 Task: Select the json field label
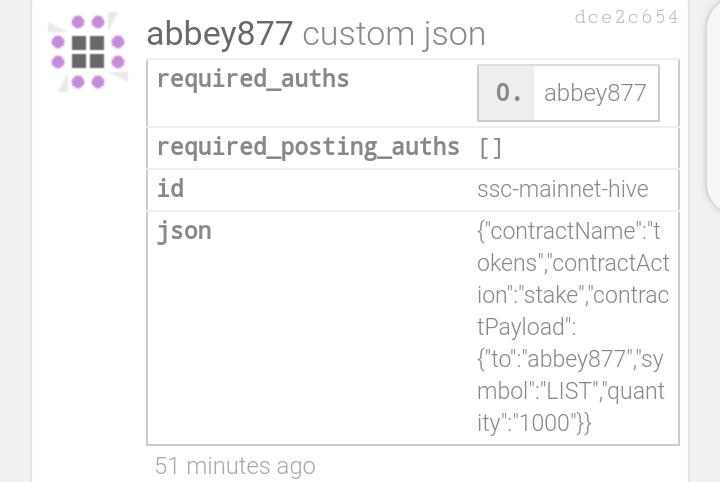pyautogui.click(x=184, y=231)
